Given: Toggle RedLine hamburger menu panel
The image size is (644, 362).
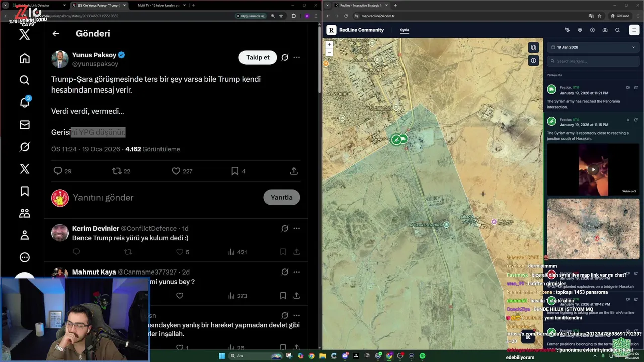Looking at the screenshot, I should click(x=634, y=30).
